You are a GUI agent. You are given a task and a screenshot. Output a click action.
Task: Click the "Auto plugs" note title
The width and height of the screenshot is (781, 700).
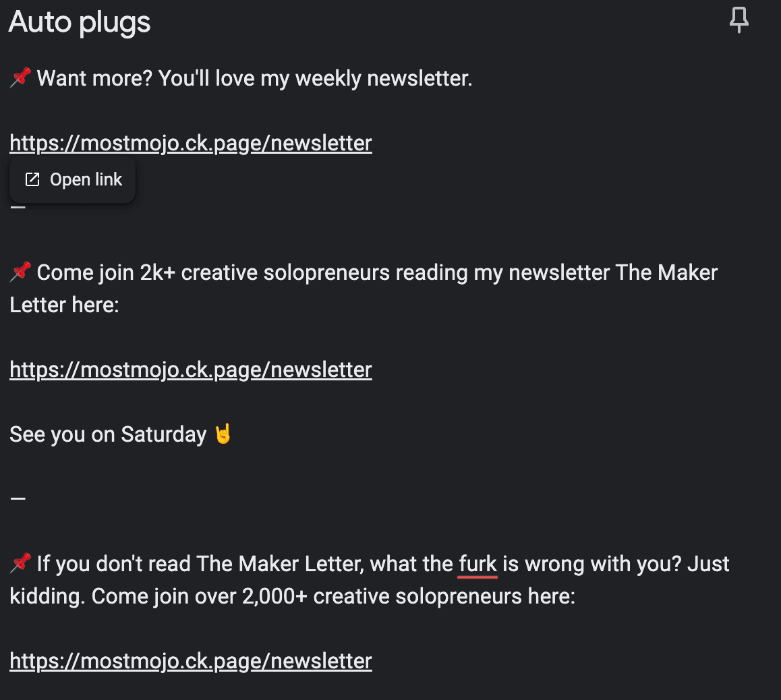pyautogui.click(x=80, y=23)
